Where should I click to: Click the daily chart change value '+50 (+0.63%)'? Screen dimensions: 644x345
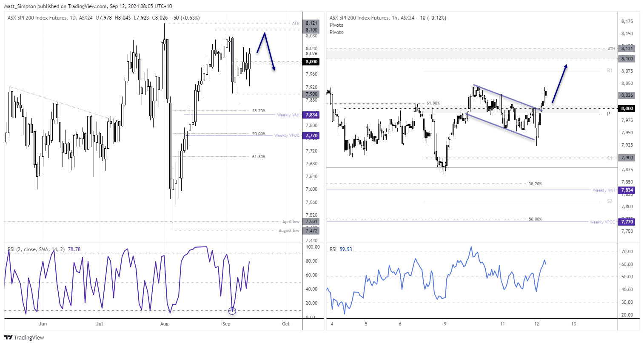pyautogui.click(x=185, y=18)
